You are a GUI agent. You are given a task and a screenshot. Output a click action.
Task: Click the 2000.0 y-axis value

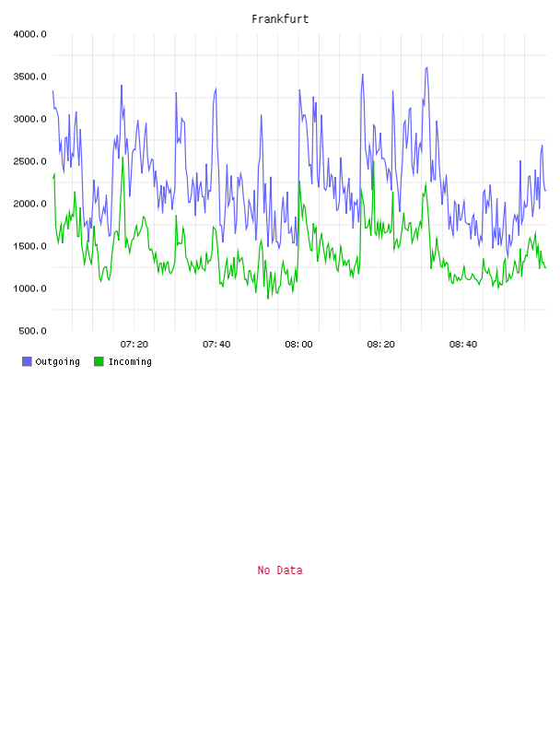click(29, 204)
